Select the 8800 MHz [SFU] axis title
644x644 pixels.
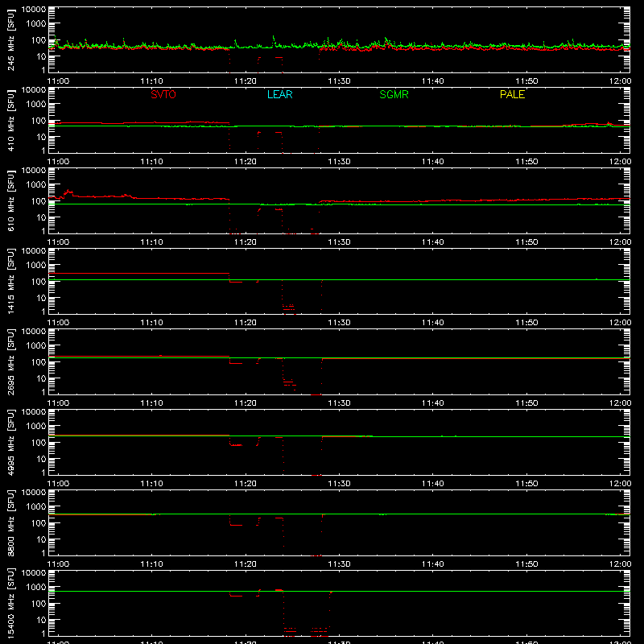click(x=10, y=522)
